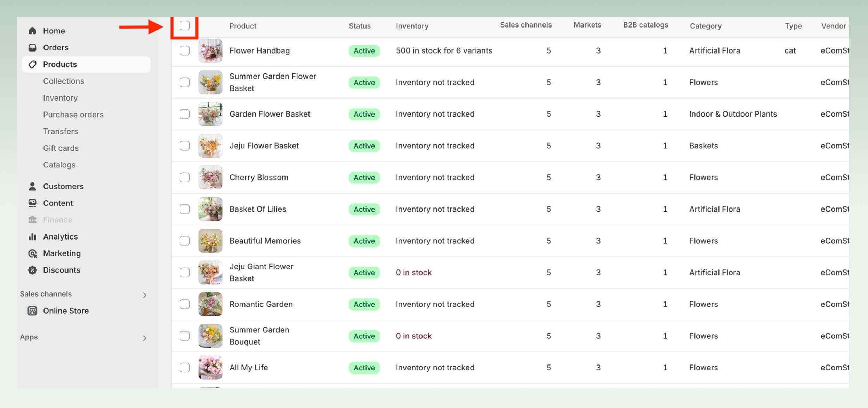Click the Sales channels column header

pos(526,25)
